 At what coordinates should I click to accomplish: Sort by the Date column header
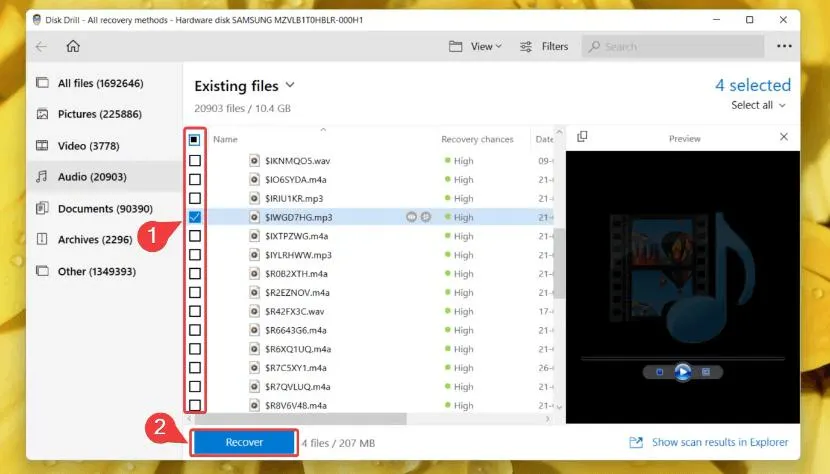click(x=544, y=139)
